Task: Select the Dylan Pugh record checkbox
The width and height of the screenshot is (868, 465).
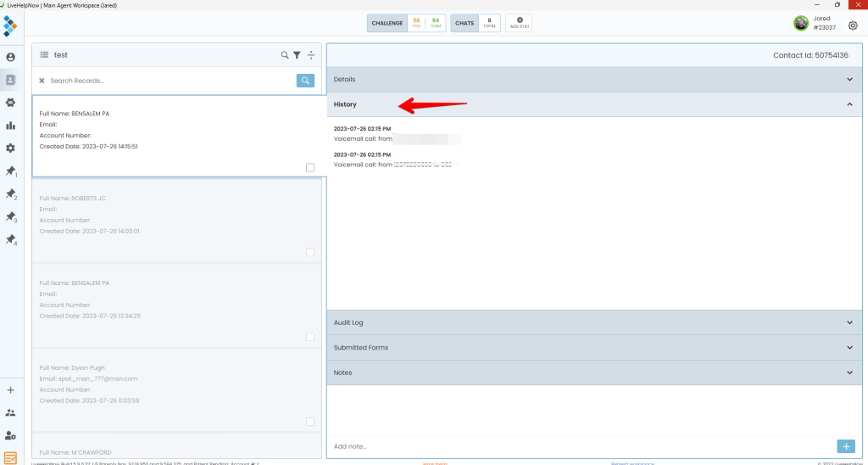Action: [x=310, y=422]
